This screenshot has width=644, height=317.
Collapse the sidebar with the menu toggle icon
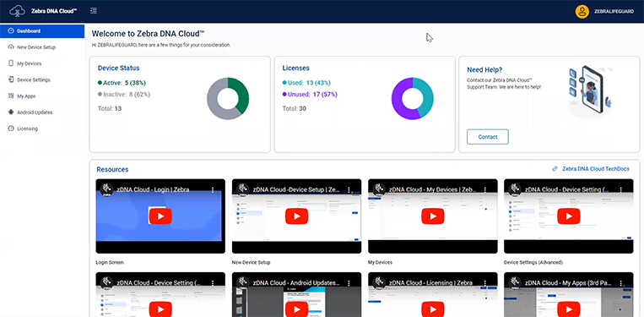tap(94, 11)
